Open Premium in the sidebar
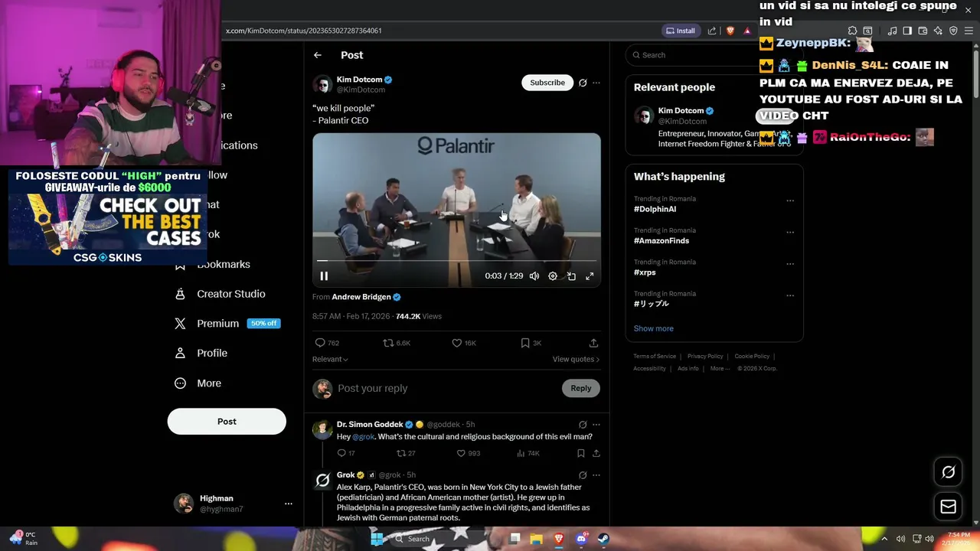The width and height of the screenshot is (980, 551). [x=227, y=324]
